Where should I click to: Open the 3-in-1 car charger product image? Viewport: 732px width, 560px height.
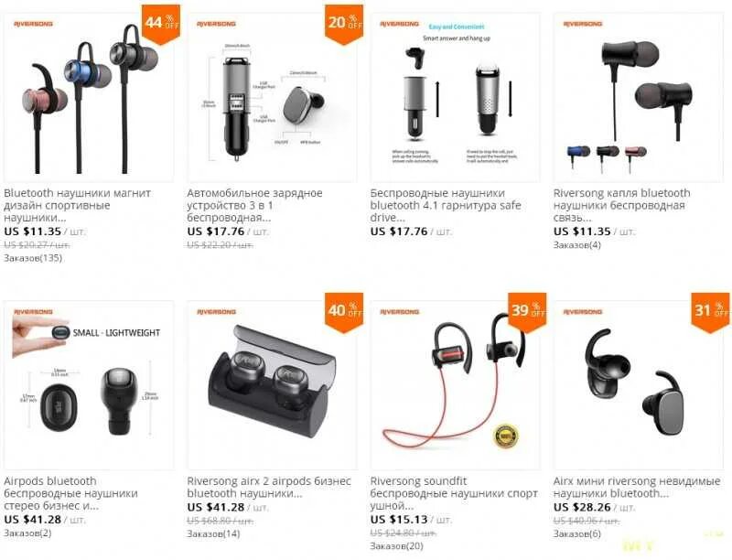(x=272, y=98)
